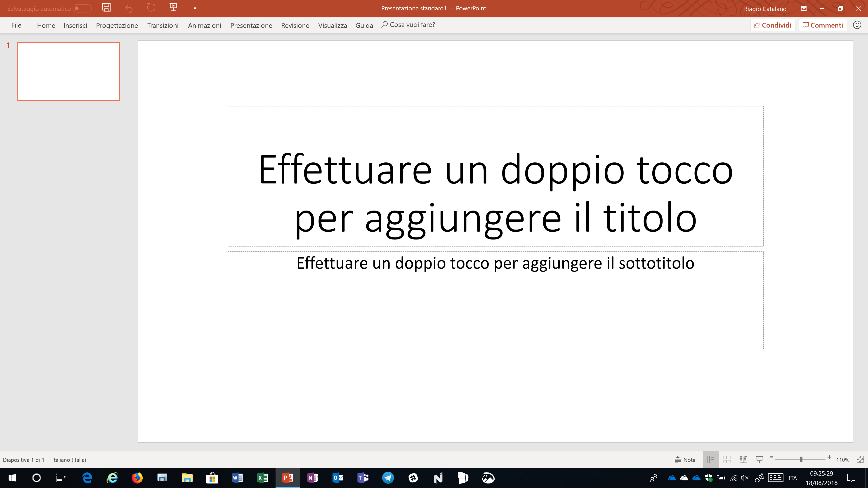Open the Presentazione tab
The height and width of the screenshot is (488, 868).
click(x=251, y=25)
